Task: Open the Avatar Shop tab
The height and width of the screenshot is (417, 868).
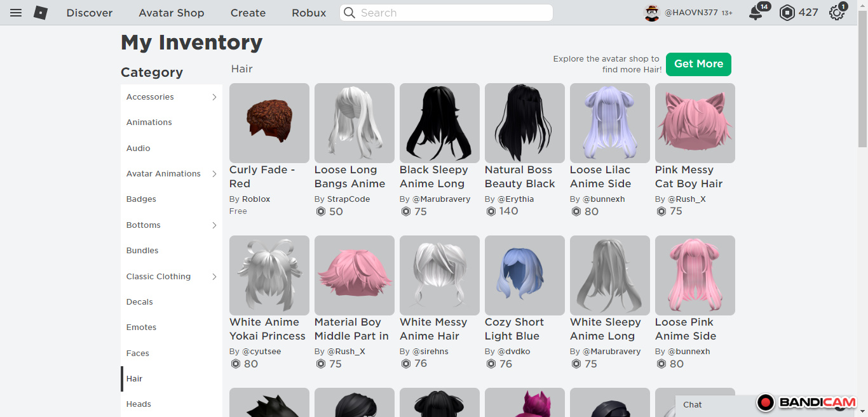Action: pos(172,13)
